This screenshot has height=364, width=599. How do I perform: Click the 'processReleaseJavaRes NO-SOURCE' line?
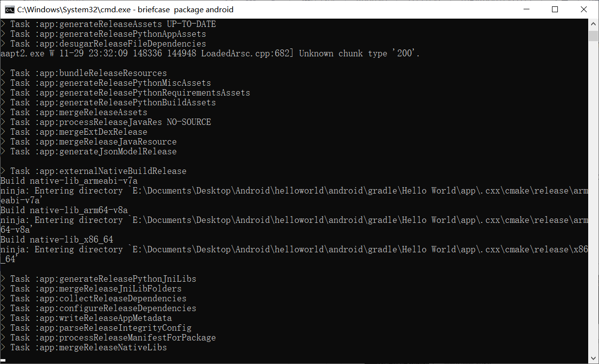[110, 122]
